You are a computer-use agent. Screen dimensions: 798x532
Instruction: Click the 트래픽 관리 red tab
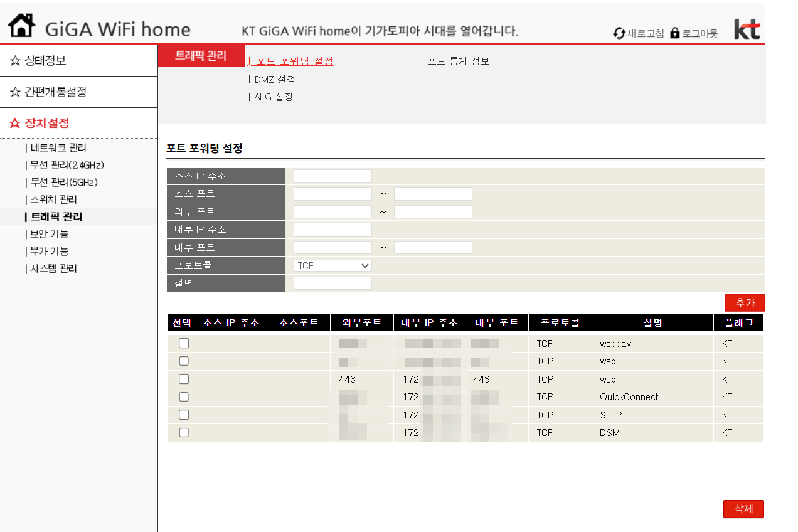[x=201, y=56]
